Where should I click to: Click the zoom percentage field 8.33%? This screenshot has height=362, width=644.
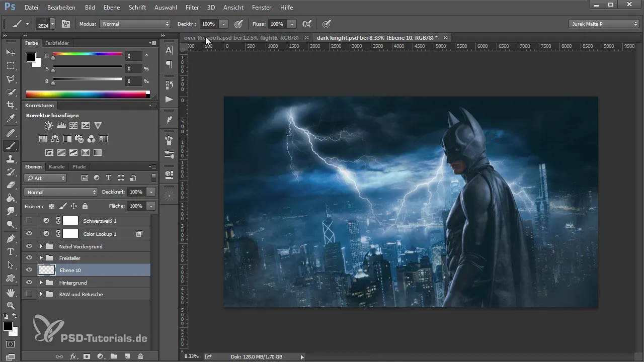tap(191, 356)
